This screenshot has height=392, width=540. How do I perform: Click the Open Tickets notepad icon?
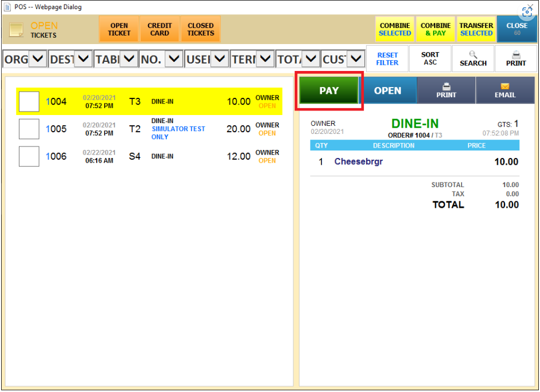pos(17,30)
